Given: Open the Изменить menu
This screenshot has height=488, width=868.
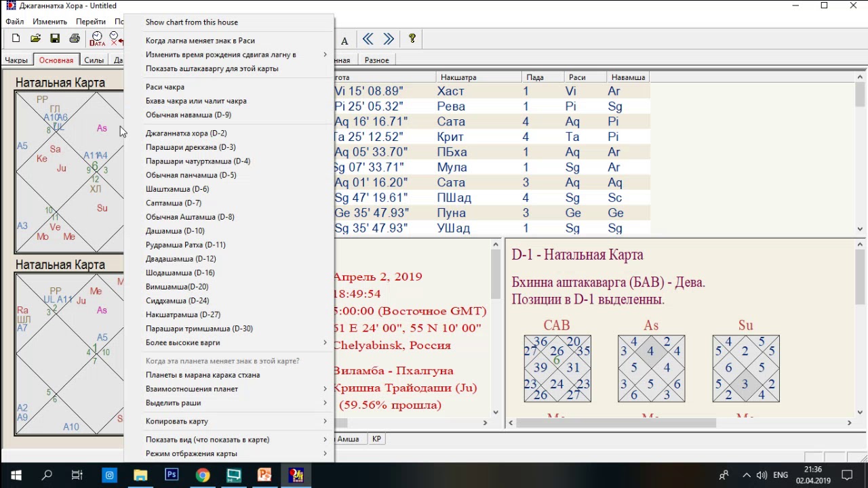Looking at the screenshot, I should point(50,22).
